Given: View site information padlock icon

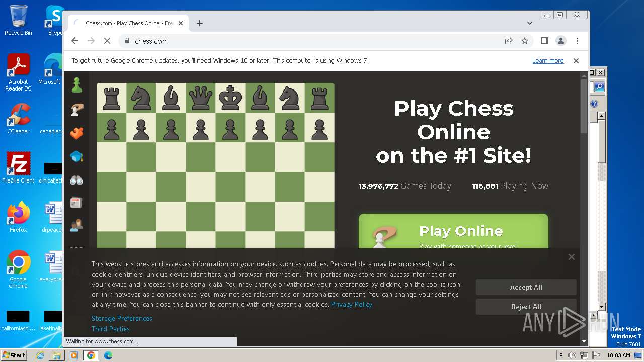Looking at the screenshot, I should pyautogui.click(x=127, y=41).
